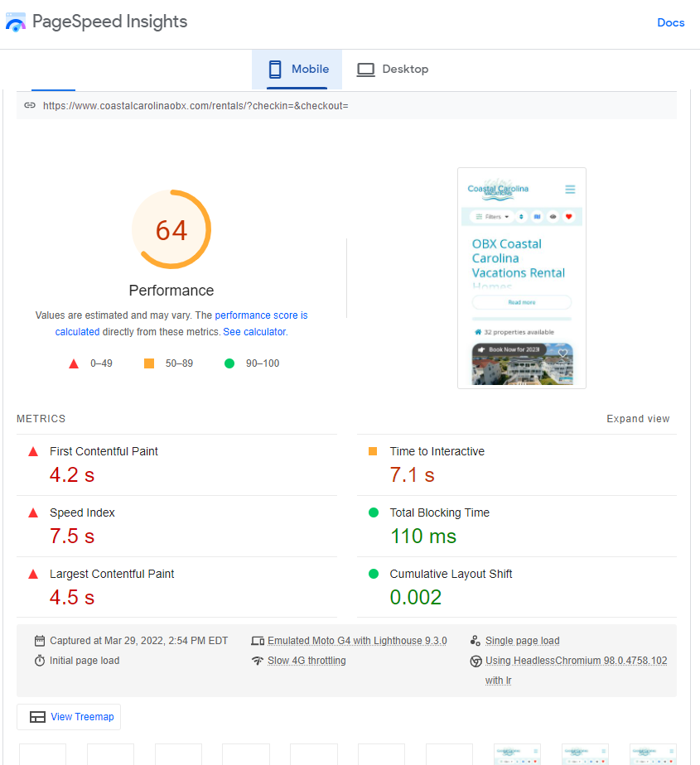Viewport: 700px width, 765px height.
Task: Click the stopwatch icon beside Initial page load
Action: [x=40, y=661]
